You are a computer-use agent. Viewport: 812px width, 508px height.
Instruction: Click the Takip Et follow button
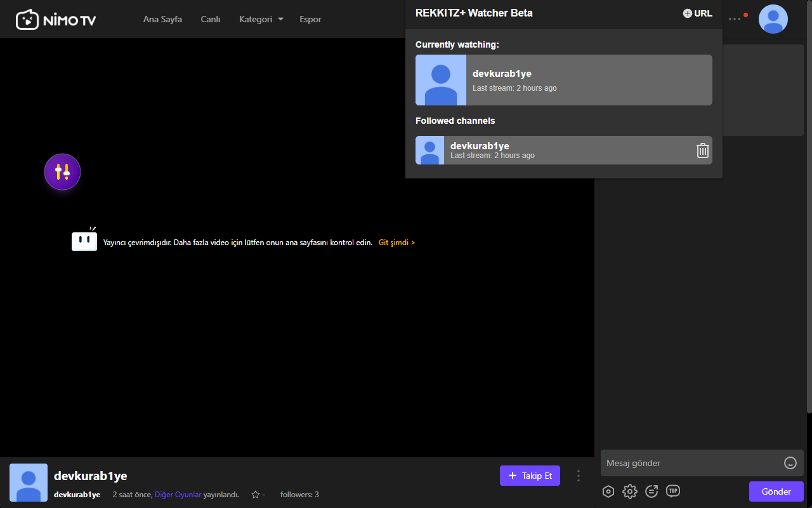[530, 476]
